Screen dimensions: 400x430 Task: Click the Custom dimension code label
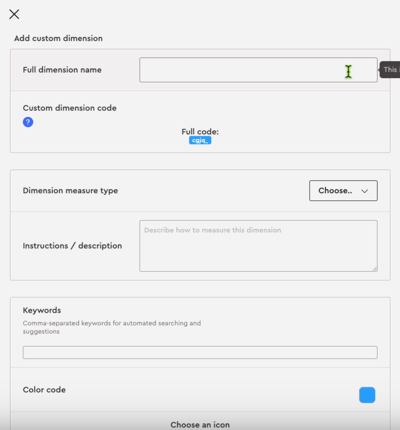click(70, 108)
